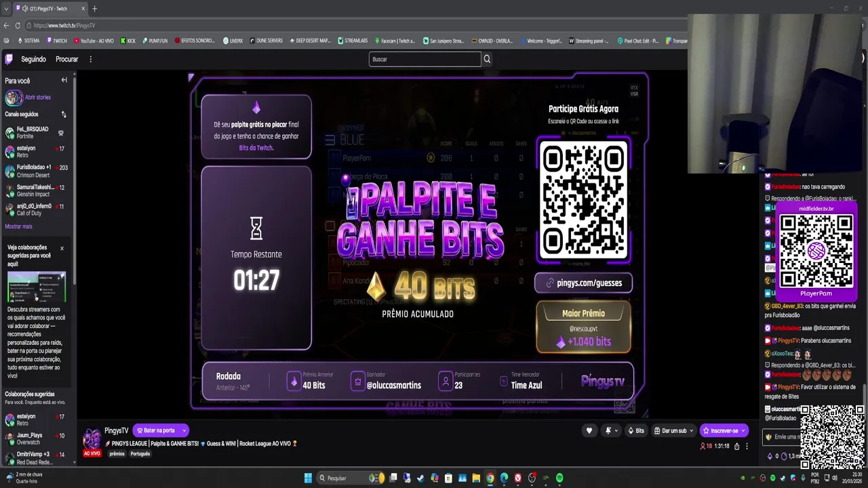Click the Bits balance icon in chat
Screen dimensions: 868x488
point(770,456)
